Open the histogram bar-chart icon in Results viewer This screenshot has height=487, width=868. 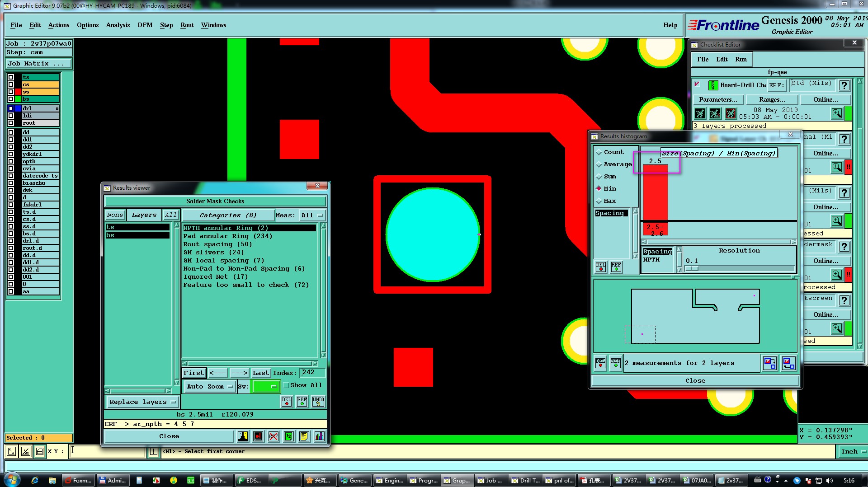320,436
